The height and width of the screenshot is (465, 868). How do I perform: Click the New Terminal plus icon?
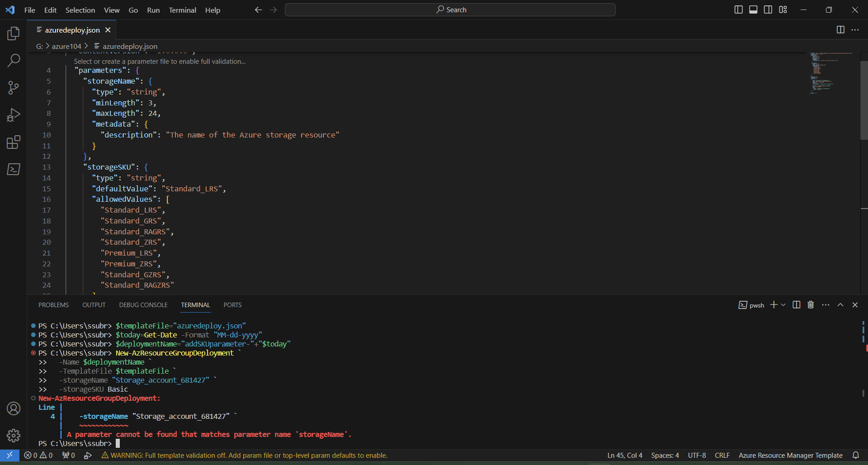(x=774, y=305)
